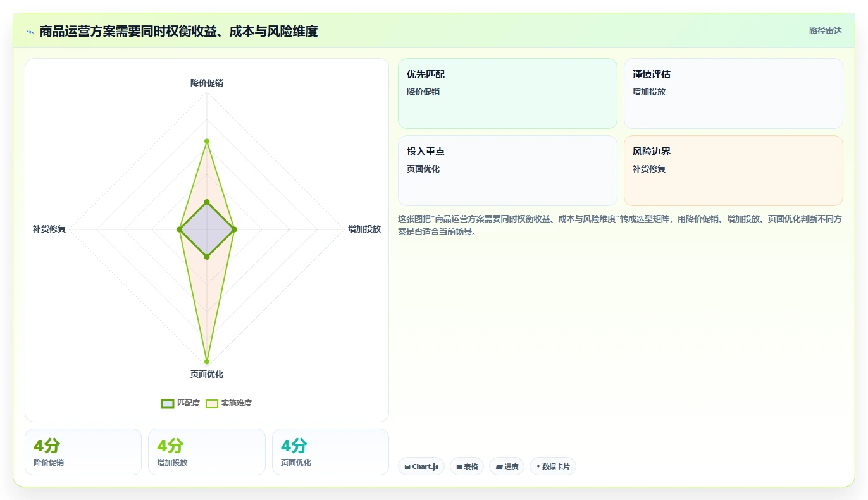Click the 4分 页面优化 score card
This screenshot has height=500, width=868.
[x=330, y=452]
